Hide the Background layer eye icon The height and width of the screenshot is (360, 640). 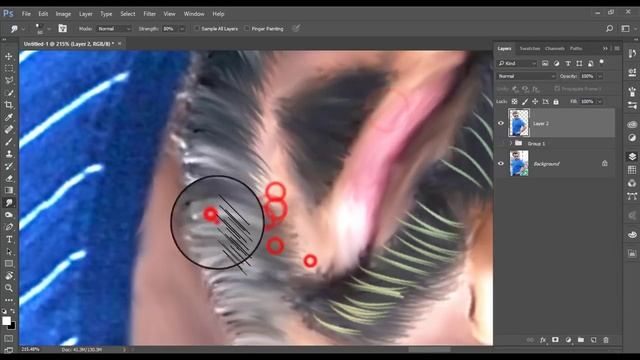tap(501, 163)
